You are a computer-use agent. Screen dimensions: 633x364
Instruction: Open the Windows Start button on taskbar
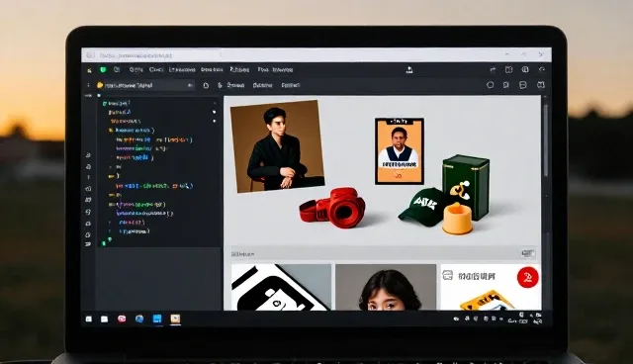pyautogui.click(x=89, y=319)
